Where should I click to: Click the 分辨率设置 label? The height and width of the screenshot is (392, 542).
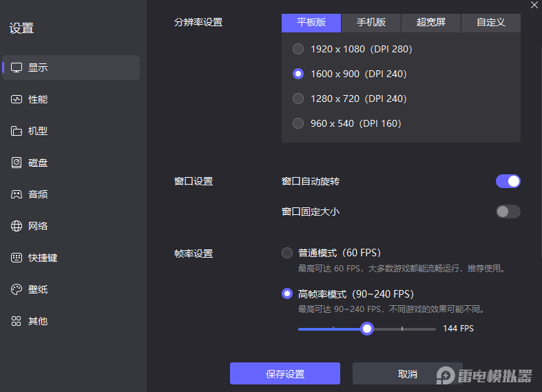(x=198, y=23)
